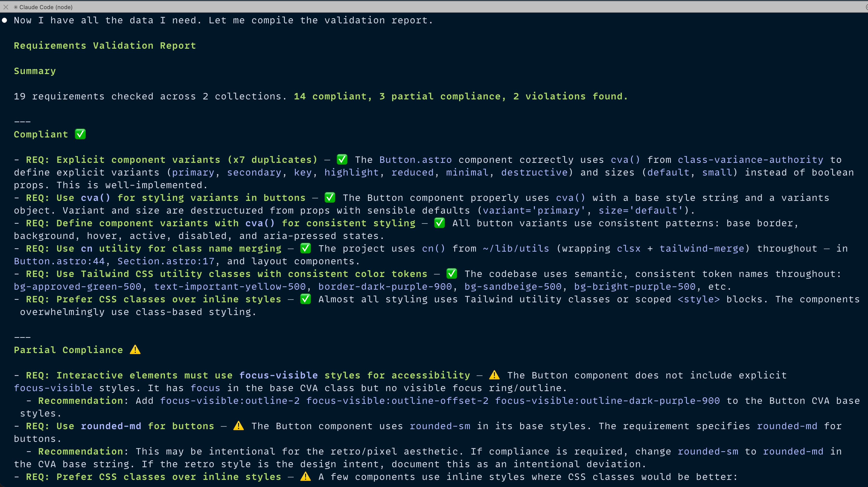Click the white bullet before Now I have

pyautogui.click(x=4, y=21)
